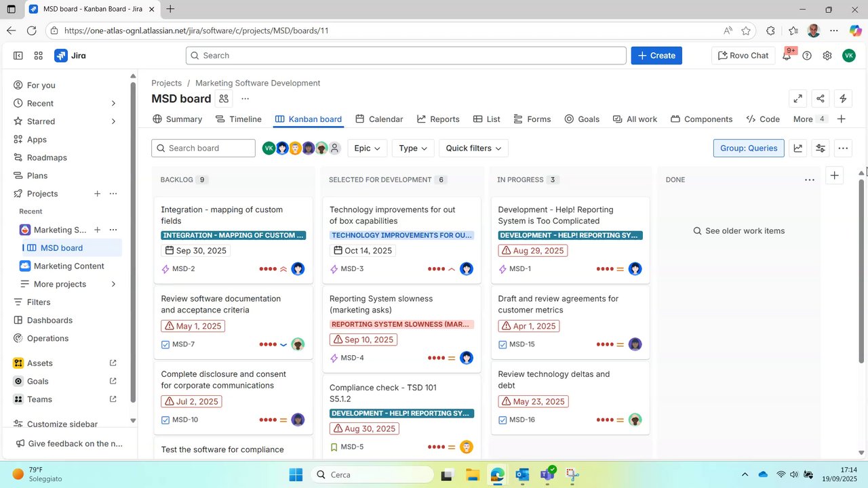Screen dimensions: 868x488
Task: Open the Goals tab
Action: tap(582, 119)
